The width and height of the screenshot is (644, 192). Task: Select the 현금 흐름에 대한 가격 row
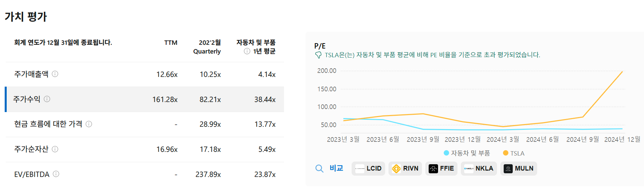(x=145, y=124)
